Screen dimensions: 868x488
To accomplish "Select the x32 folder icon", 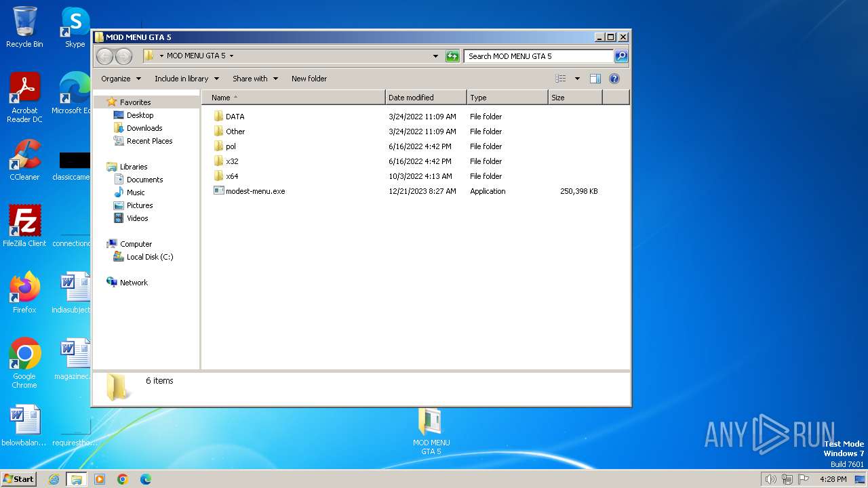I will 218,161.
